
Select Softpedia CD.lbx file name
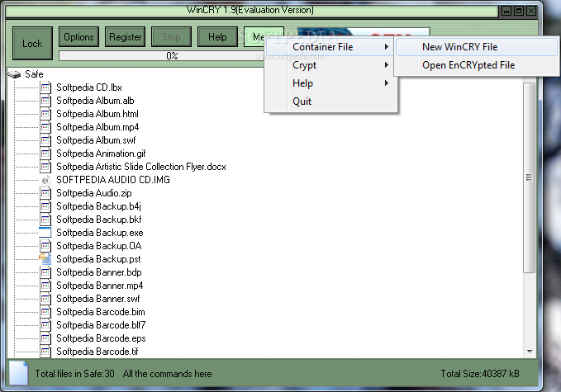tap(89, 87)
